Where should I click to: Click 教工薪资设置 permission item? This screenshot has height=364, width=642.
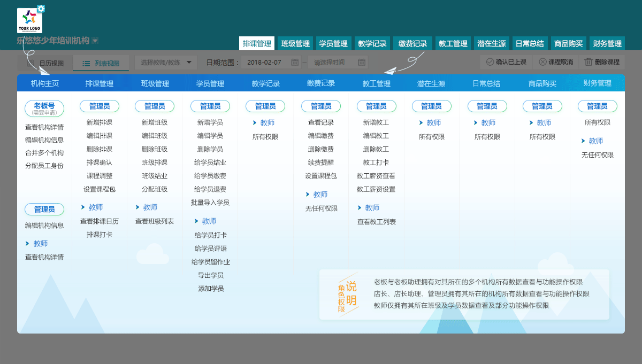pos(376,189)
